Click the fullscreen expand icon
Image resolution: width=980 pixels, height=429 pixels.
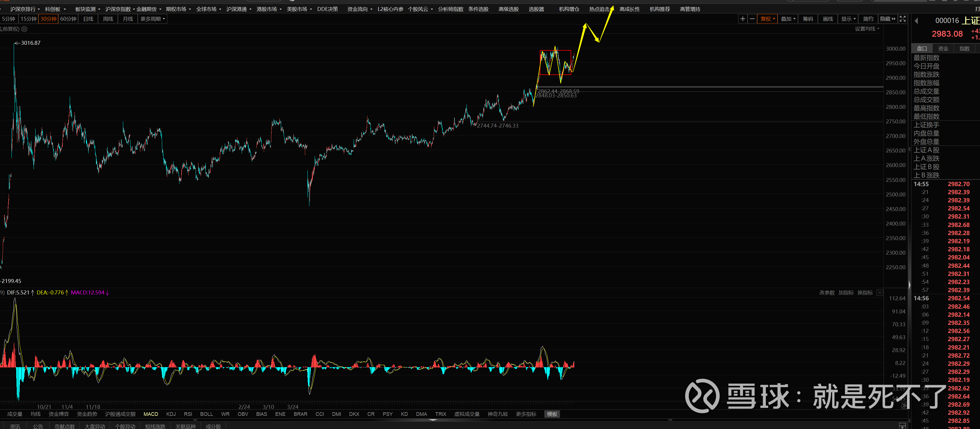(902, 19)
